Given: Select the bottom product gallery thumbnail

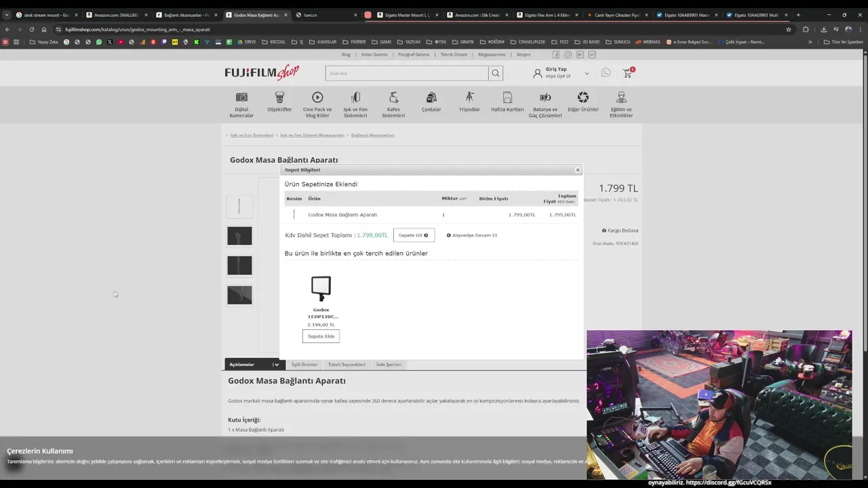Looking at the screenshot, I should (239, 295).
